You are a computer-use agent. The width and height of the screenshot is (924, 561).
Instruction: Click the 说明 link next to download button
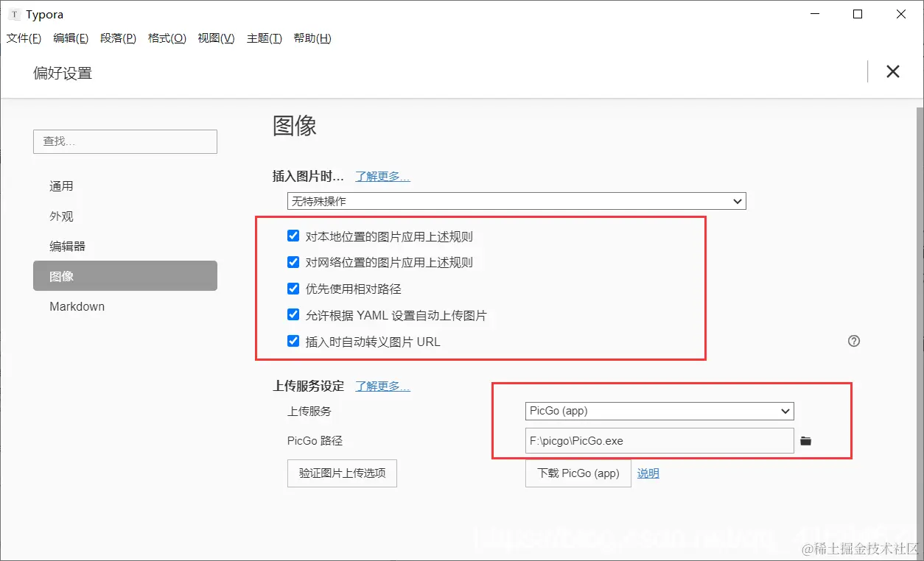tap(647, 473)
